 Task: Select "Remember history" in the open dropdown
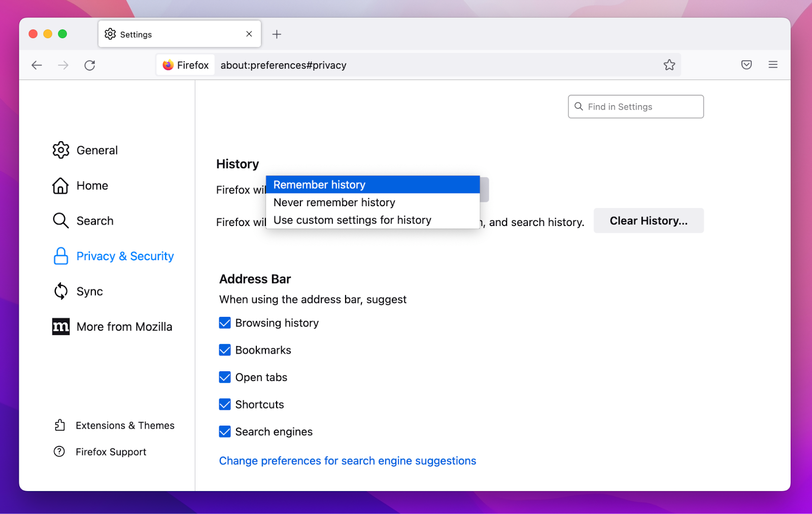319,184
